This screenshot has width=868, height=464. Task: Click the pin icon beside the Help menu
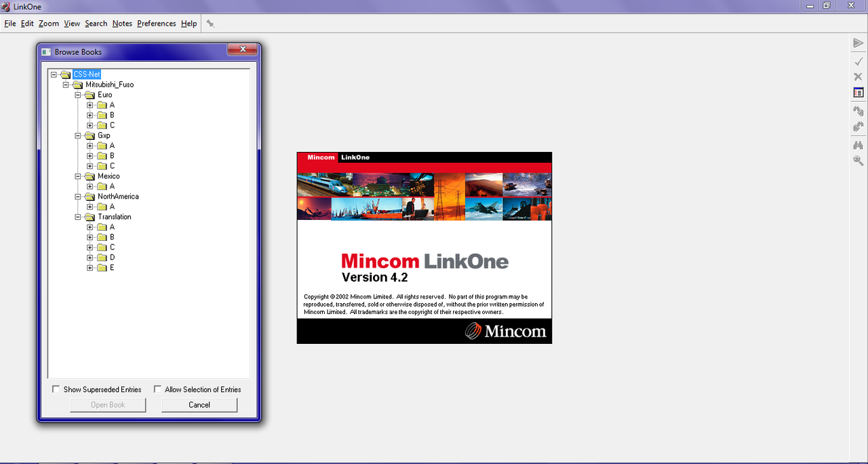click(x=210, y=23)
